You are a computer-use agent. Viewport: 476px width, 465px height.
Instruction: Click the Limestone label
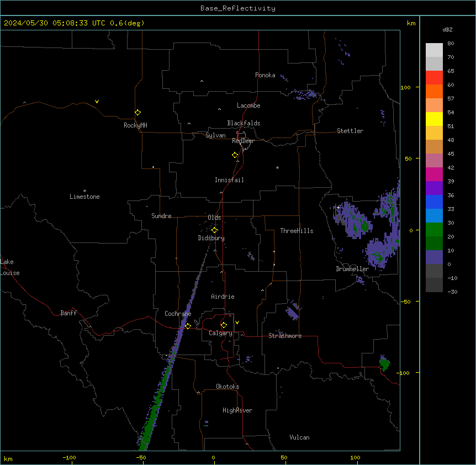(x=84, y=197)
